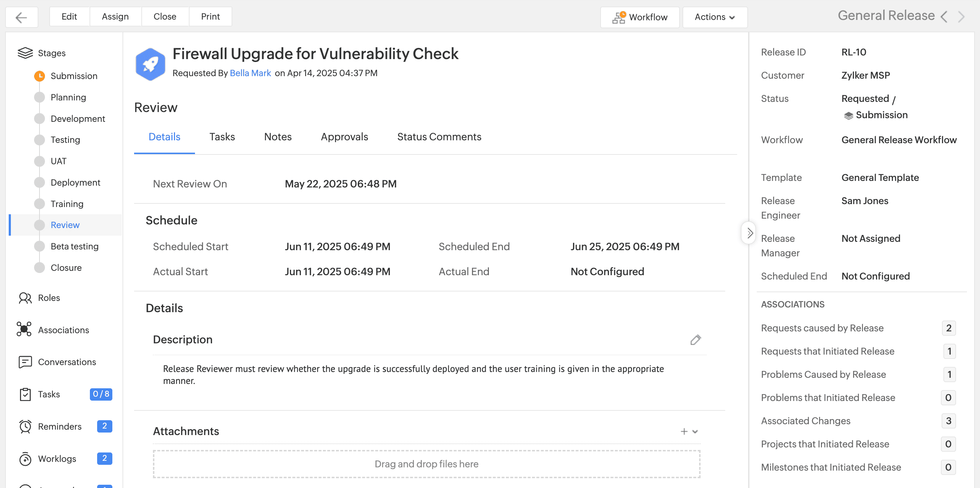Open Roles section in sidebar

(49, 298)
